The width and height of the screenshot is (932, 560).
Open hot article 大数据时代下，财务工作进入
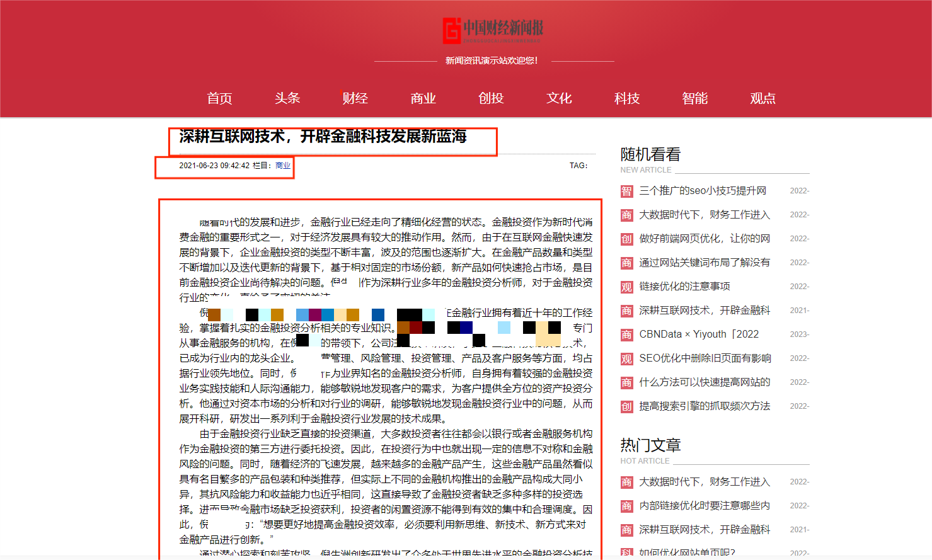pos(705,482)
